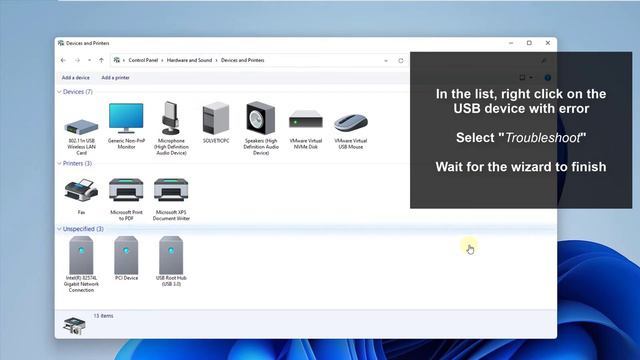Go forward with the forward arrow
The width and height of the screenshot is (640, 360).
coord(77,60)
